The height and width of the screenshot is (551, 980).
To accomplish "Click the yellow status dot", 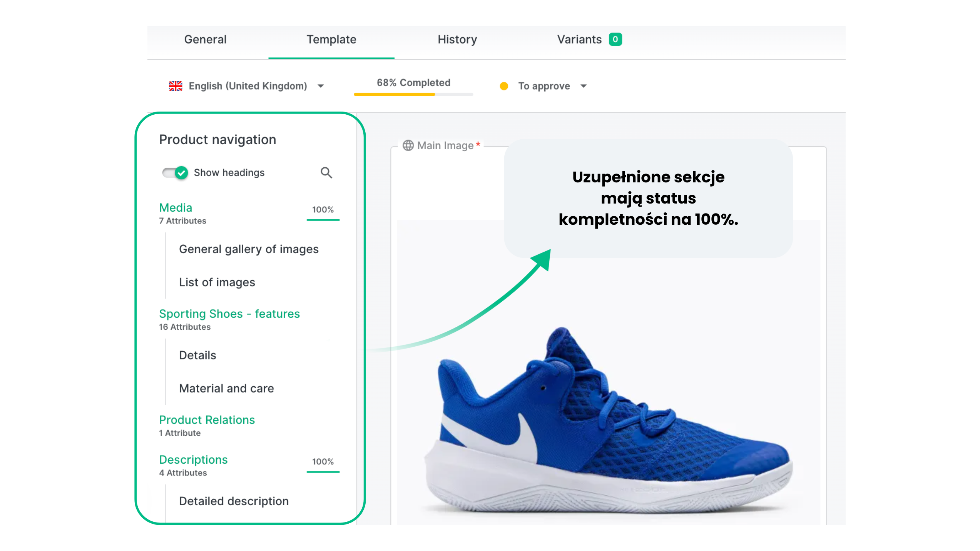I will point(503,86).
